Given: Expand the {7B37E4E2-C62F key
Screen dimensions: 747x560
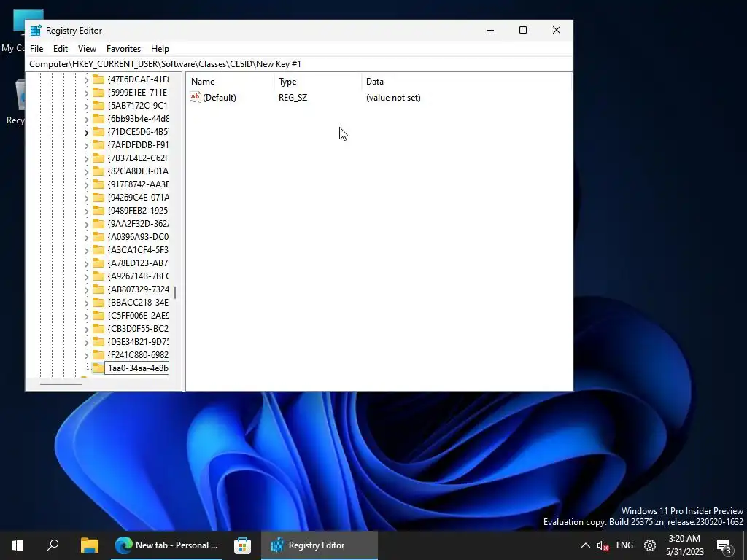Looking at the screenshot, I should coord(86,158).
